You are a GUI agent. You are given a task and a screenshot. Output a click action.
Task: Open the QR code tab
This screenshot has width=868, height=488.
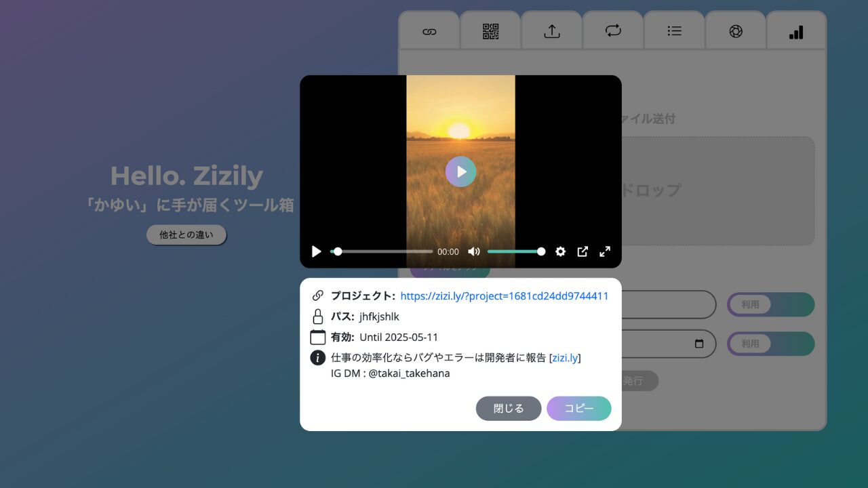(x=490, y=31)
